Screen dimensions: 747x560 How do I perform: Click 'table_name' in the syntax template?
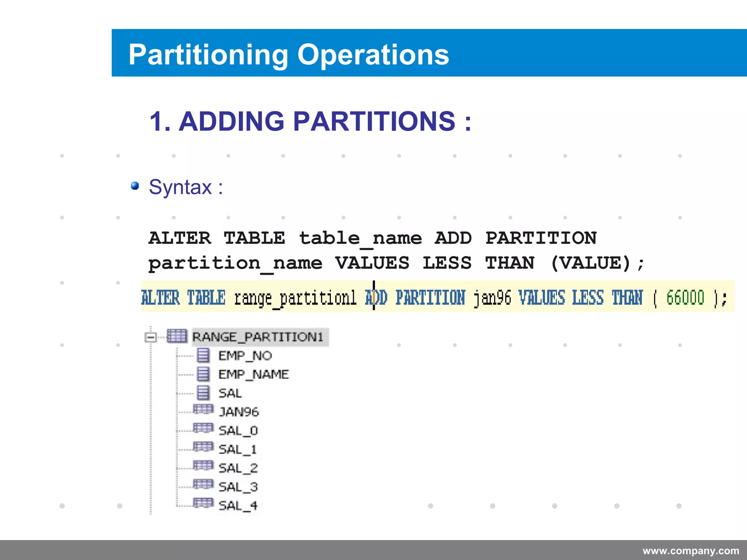pos(360,239)
